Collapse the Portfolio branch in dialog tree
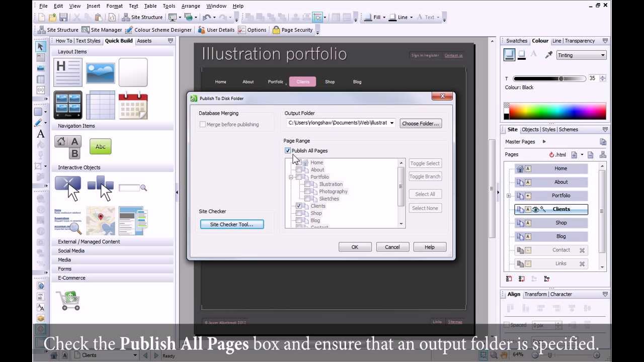The width and height of the screenshot is (644, 362). (291, 177)
